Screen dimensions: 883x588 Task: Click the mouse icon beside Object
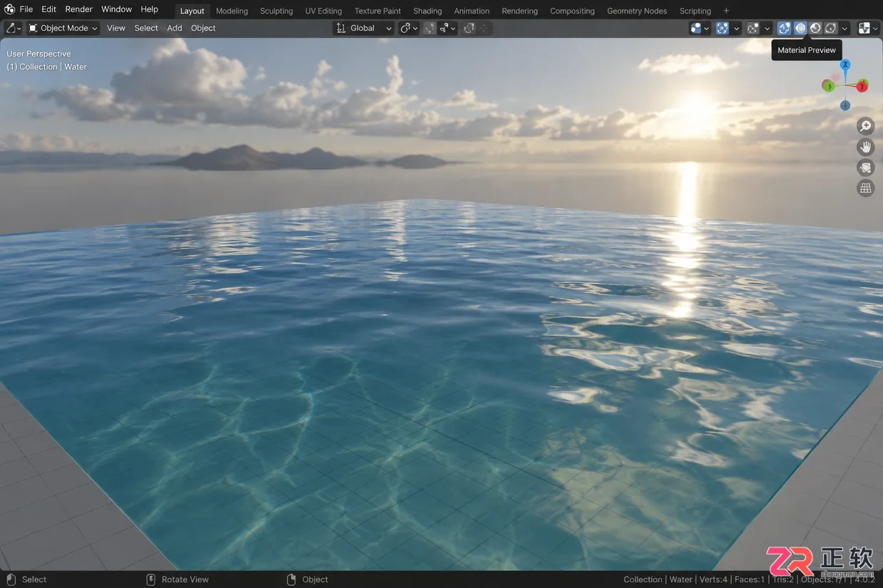point(291,579)
